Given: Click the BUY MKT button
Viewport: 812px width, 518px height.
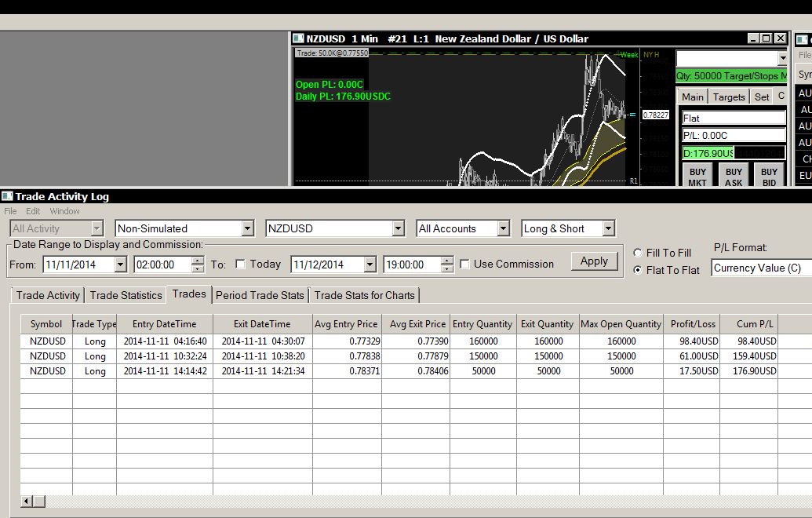Looking at the screenshot, I should [697, 176].
